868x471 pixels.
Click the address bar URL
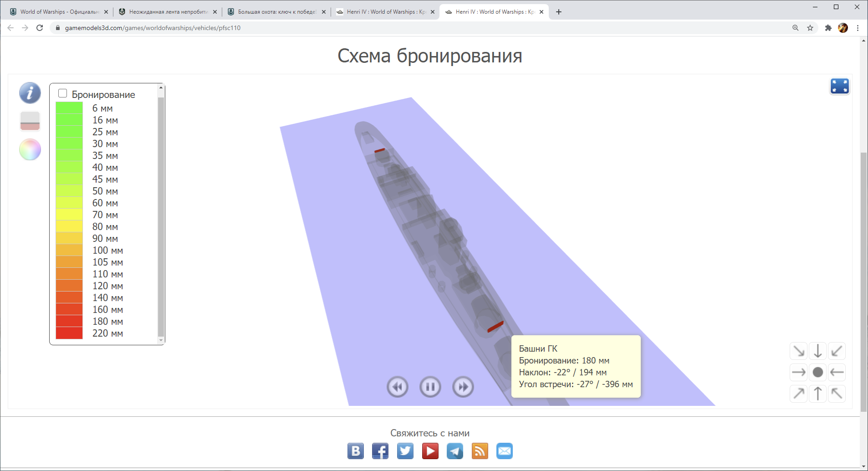[153, 28]
